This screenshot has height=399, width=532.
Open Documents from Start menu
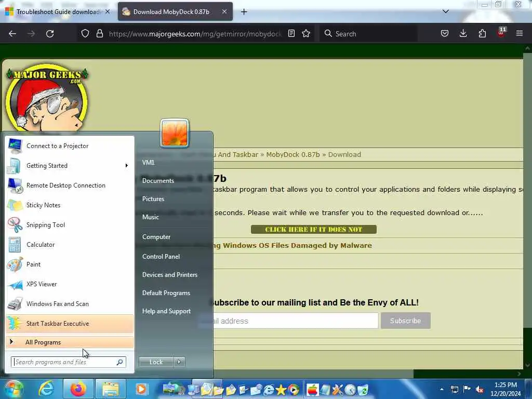coord(158,180)
